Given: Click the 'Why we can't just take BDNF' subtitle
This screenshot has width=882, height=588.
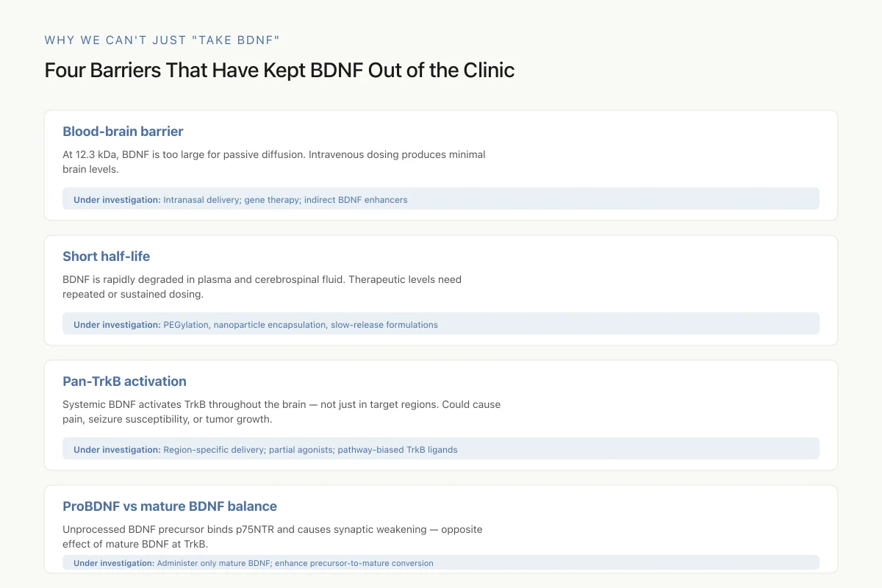Looking at the screenshot, I should 161,40.
